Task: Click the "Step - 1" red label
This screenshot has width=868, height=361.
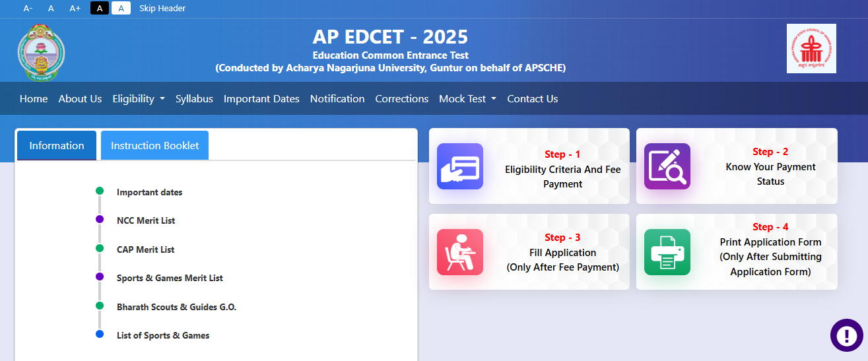Action: (x=562, y=154)
